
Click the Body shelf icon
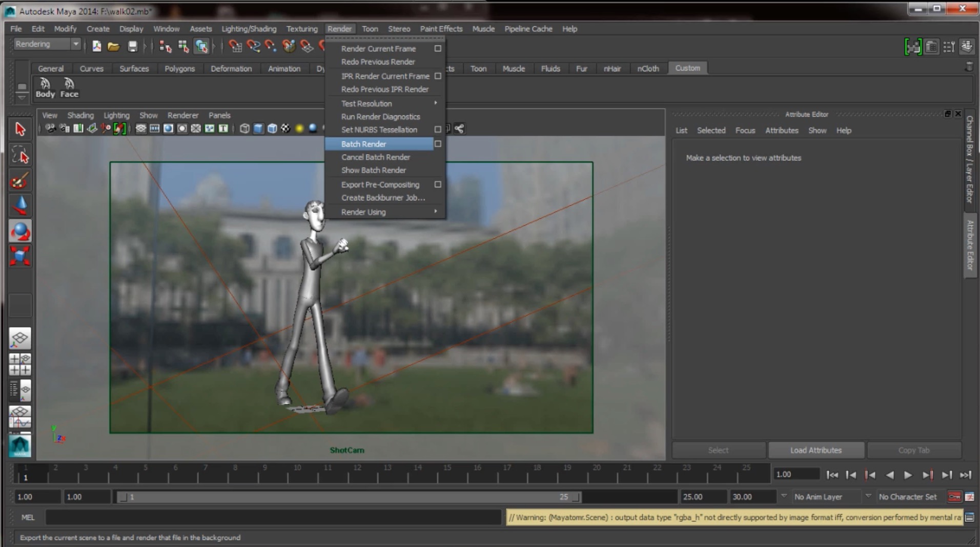45,88
